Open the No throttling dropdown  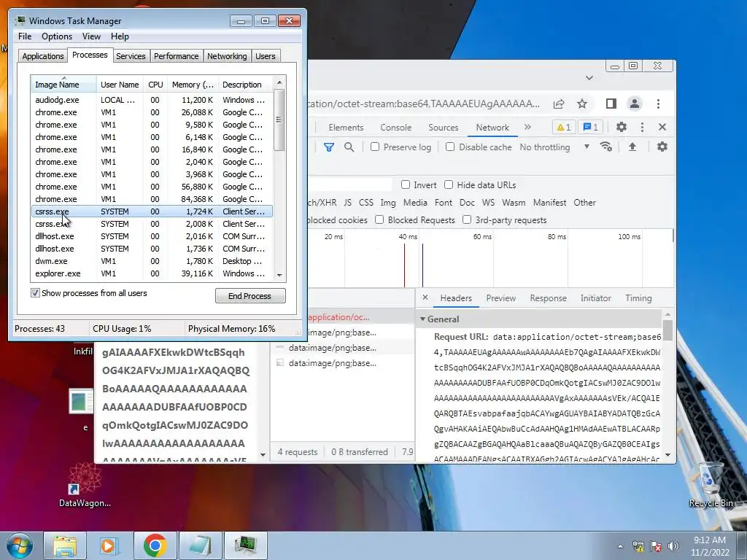(x=555, y=147)
